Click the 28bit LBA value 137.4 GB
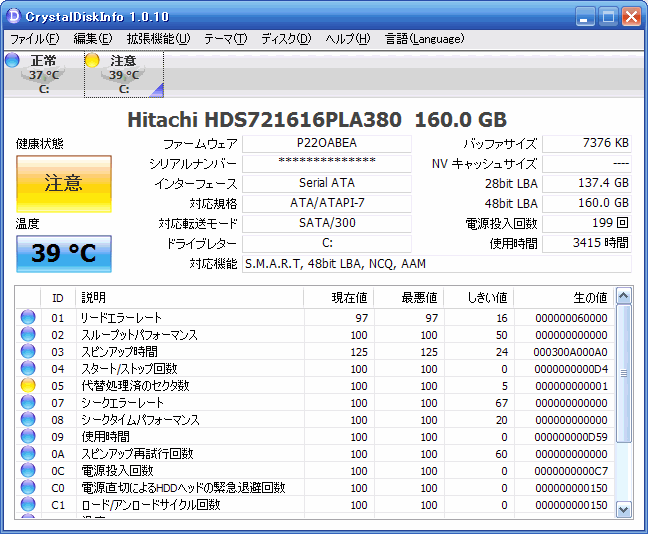The image size is (648, 534). pos(587,184)
